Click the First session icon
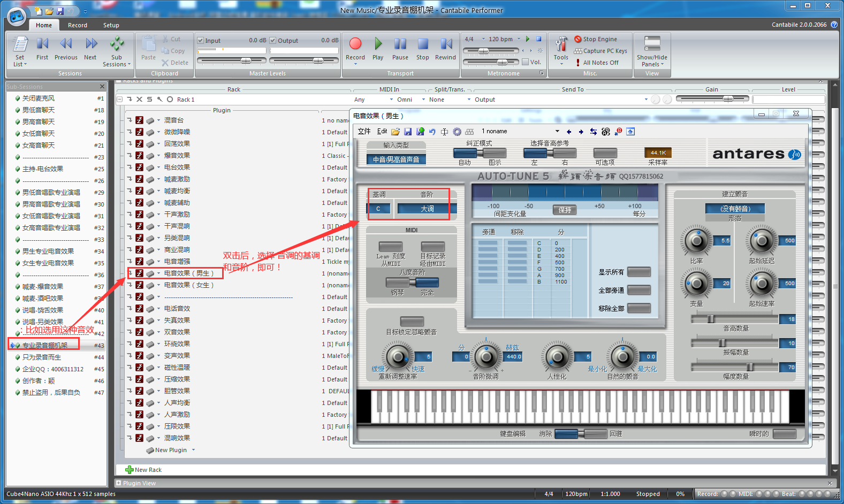Viewport: 844px width, 504px height. click(42, 43)
